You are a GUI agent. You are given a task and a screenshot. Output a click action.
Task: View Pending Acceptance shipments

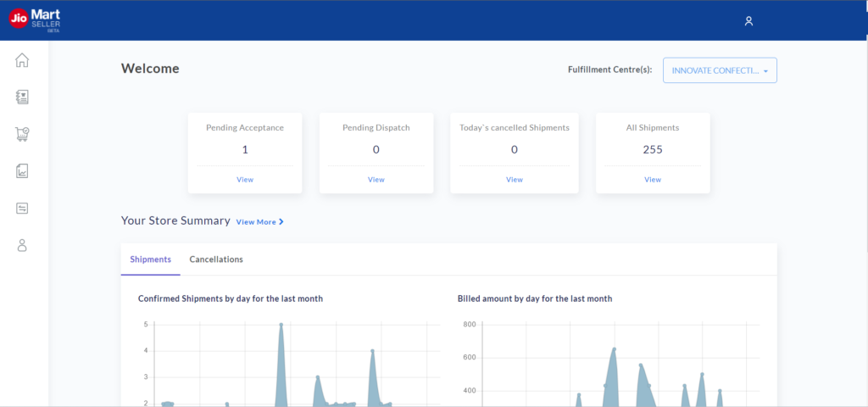click(245, 180)
